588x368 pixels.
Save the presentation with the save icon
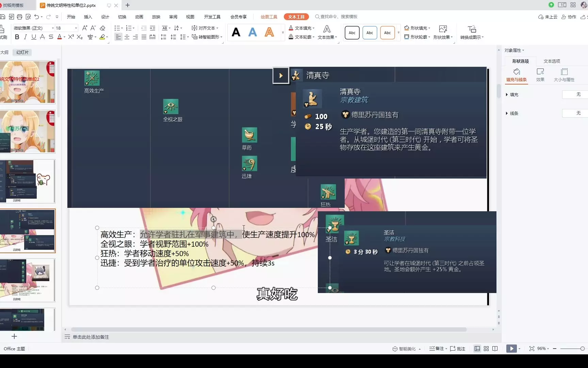pyautogui.click(x=3, y=17)
